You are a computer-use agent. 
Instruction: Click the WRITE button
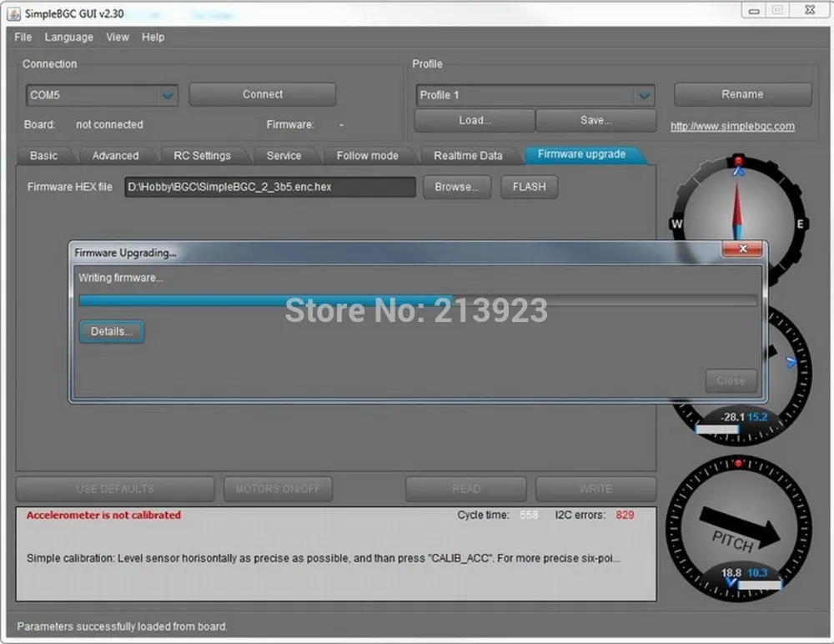click(595, 489)
